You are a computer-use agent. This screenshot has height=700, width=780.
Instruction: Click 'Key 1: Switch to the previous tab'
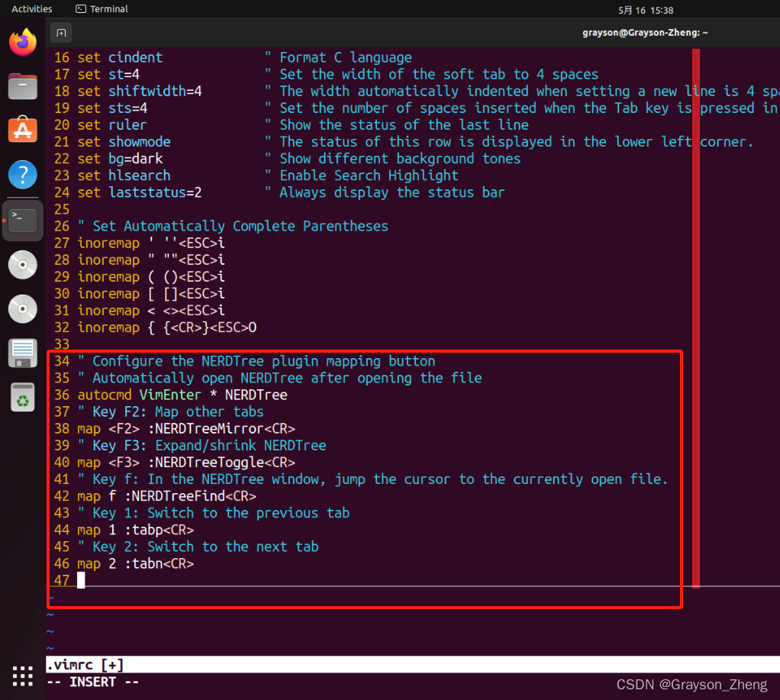(x=221, y=514)
